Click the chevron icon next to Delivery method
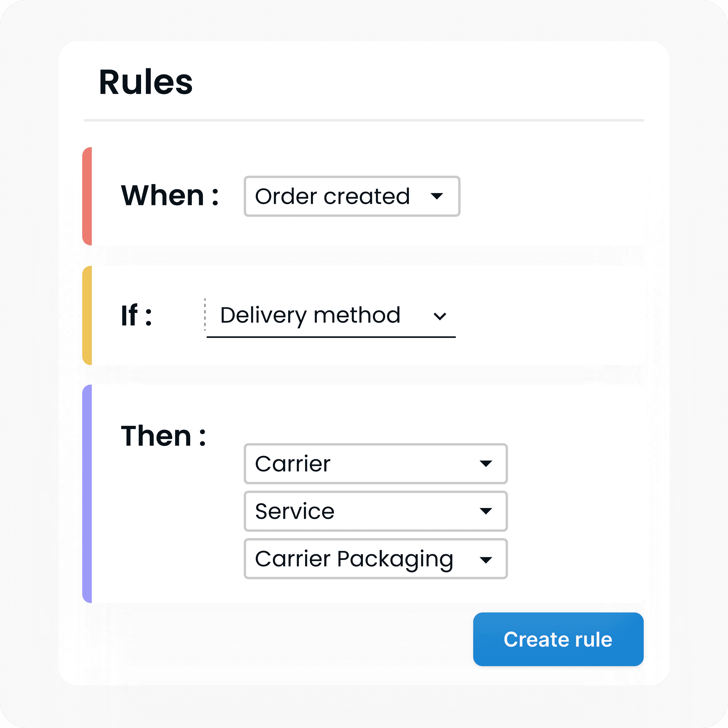 pyautogui.click(x=440, y=316)
